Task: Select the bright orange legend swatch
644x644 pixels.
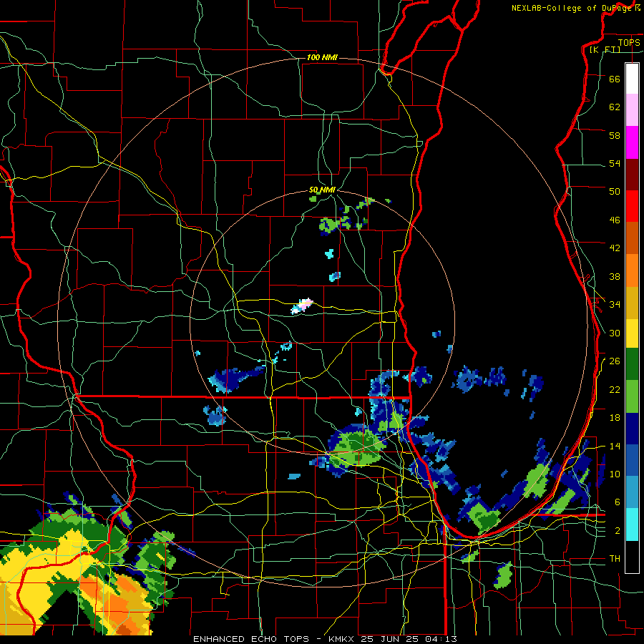Action: point(632,270)
